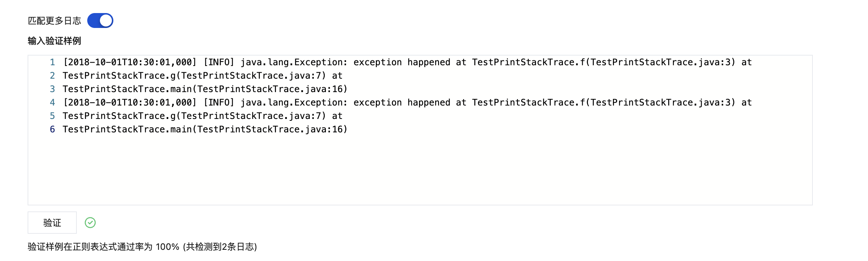
Task: Place cursor in the fourth line's [INFO] log entry
Action: point(219,103)
